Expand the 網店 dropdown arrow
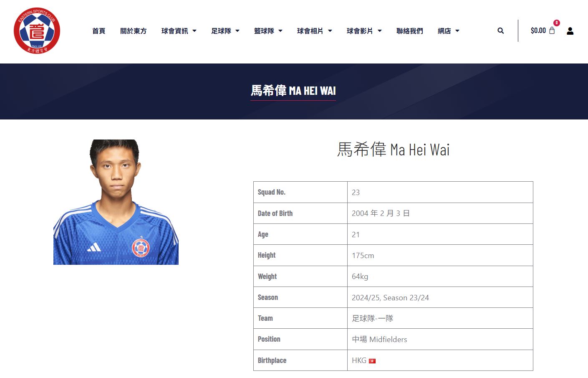 (457, 31)
